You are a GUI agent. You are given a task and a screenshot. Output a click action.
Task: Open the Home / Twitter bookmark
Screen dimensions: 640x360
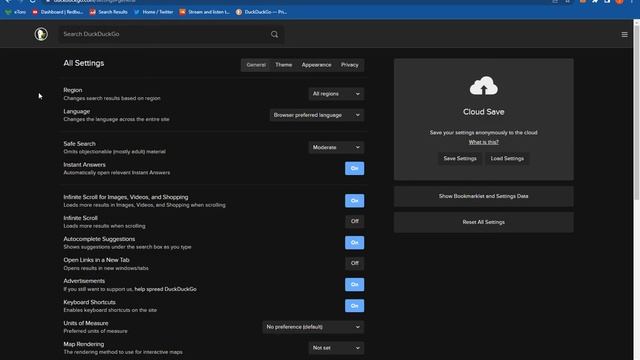[153, 12]
